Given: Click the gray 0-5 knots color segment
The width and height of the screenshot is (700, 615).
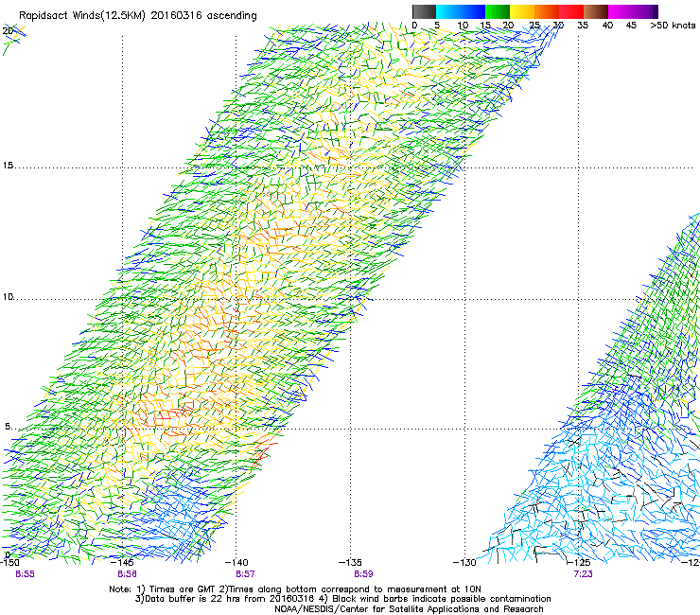Looking at the screenshot, I should pyautogui.click(x=424, y=11).
